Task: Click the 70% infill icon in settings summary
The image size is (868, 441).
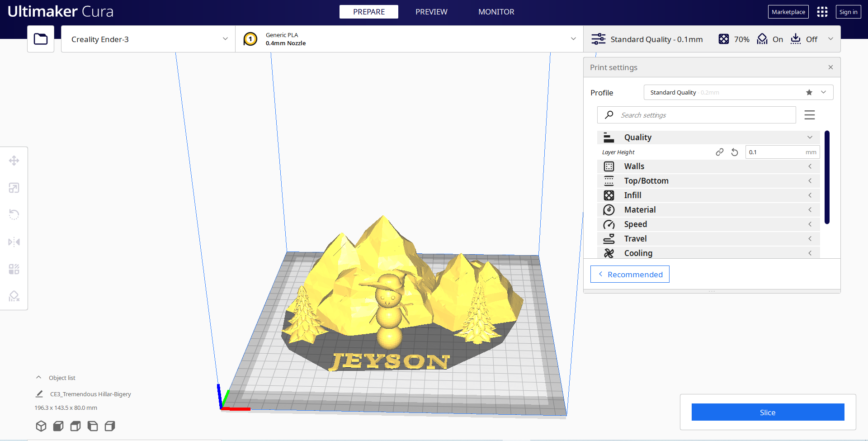Action: (x=724, y=39)
